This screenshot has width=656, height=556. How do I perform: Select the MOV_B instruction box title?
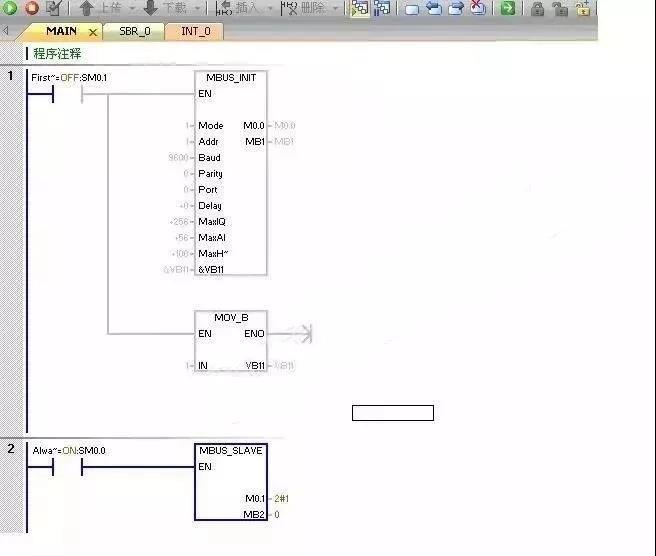pyautogui.click(x=231, y=318)
